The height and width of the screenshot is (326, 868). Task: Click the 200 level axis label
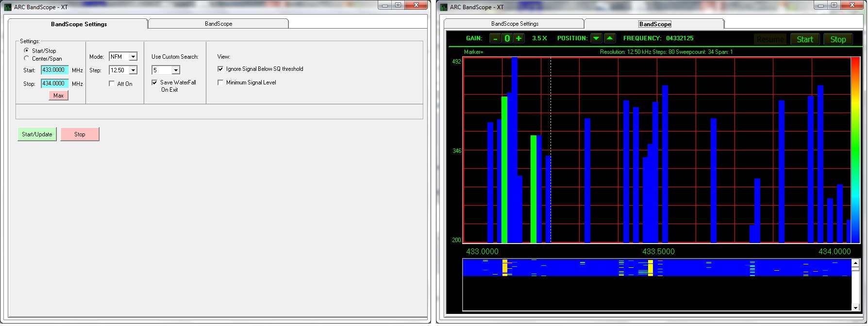coord(456,240)
